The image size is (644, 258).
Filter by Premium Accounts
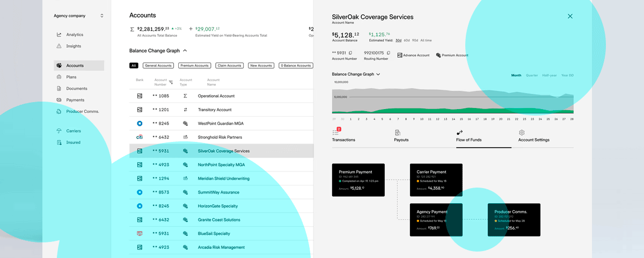(x=194, y=66)
